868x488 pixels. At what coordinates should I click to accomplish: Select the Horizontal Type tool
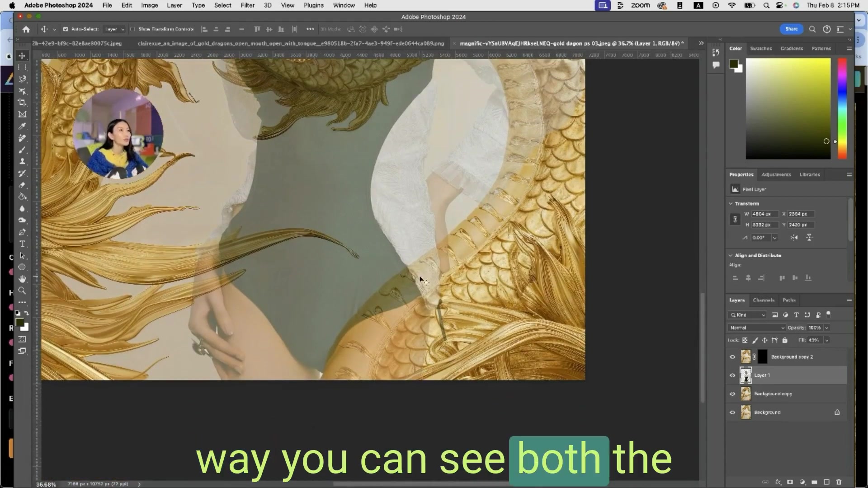coord(22,244)
